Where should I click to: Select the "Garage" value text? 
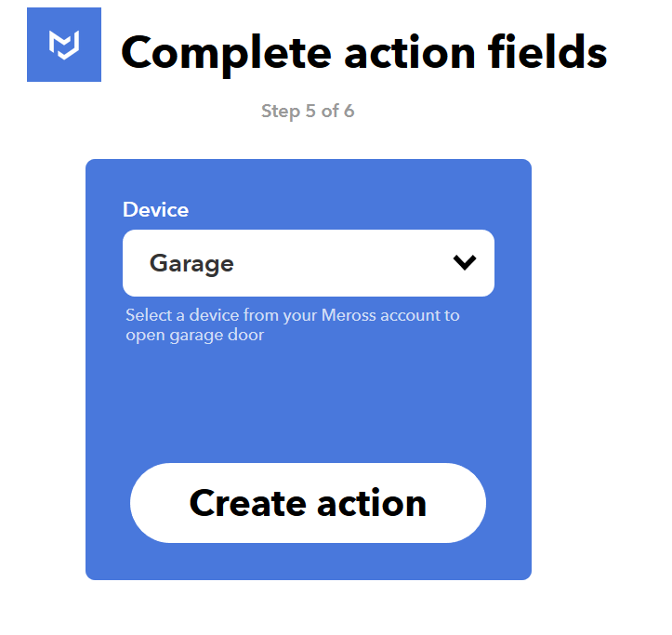[x=191, y=264]
